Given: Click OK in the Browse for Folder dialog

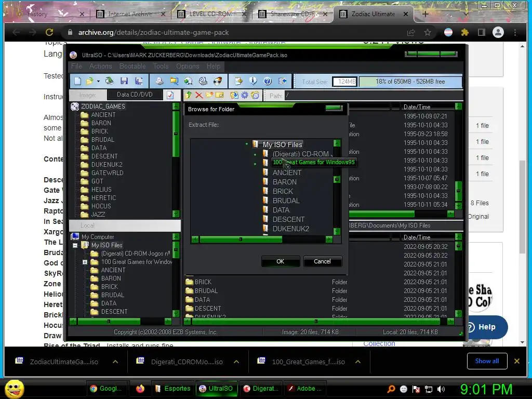Looking at the screenshot, I should (280, 261).
